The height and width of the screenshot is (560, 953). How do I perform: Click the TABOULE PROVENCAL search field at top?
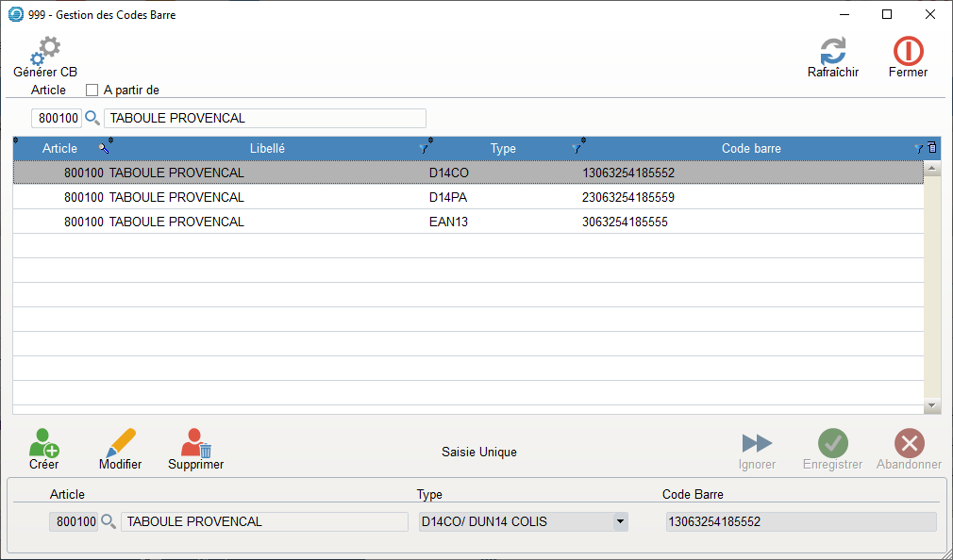[x=264, y=118]
